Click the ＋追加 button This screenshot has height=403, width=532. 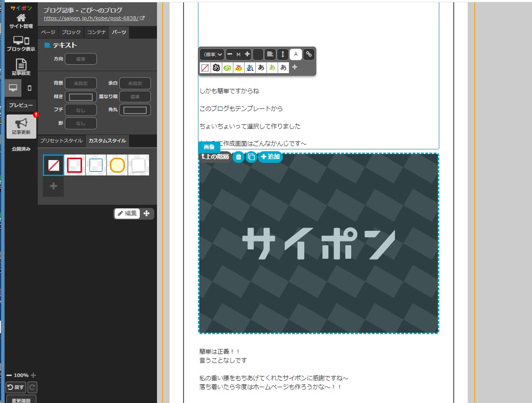point(270,156)
